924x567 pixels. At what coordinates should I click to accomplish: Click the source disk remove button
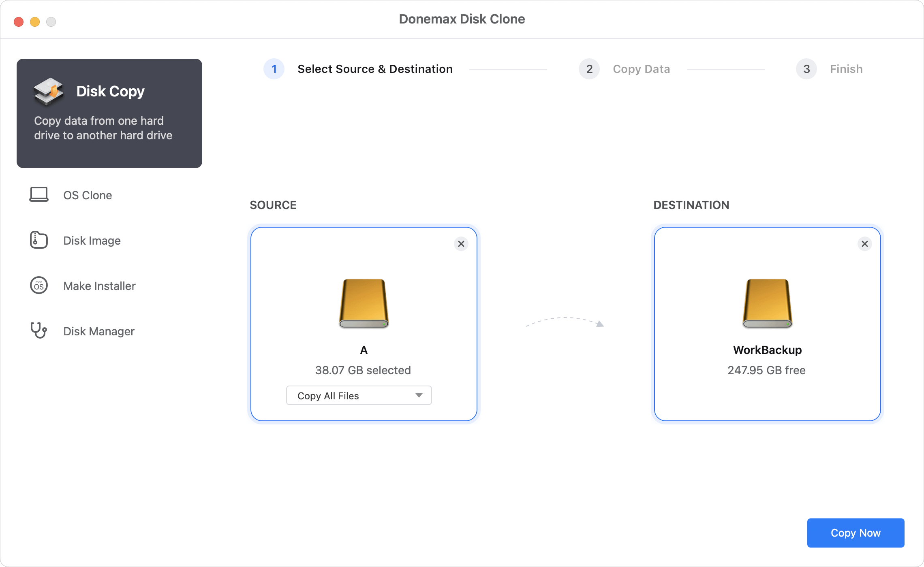(x=461, y=244)
